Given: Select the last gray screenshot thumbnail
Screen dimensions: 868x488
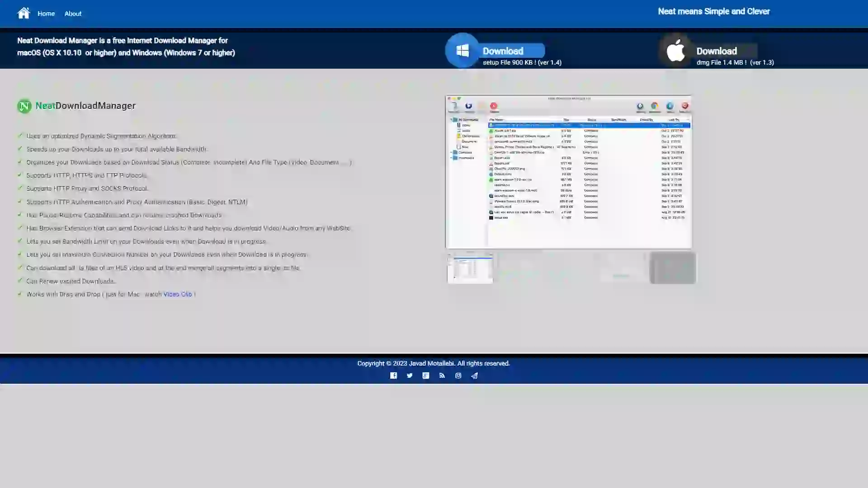Looking at the screenshot, I should coord(673,268).
